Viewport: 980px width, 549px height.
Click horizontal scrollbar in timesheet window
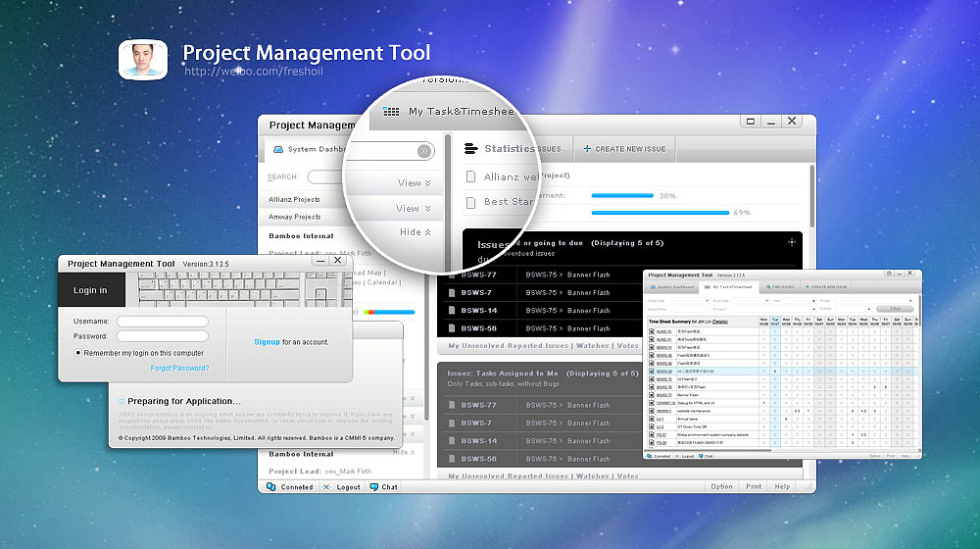tap(709, 450)
